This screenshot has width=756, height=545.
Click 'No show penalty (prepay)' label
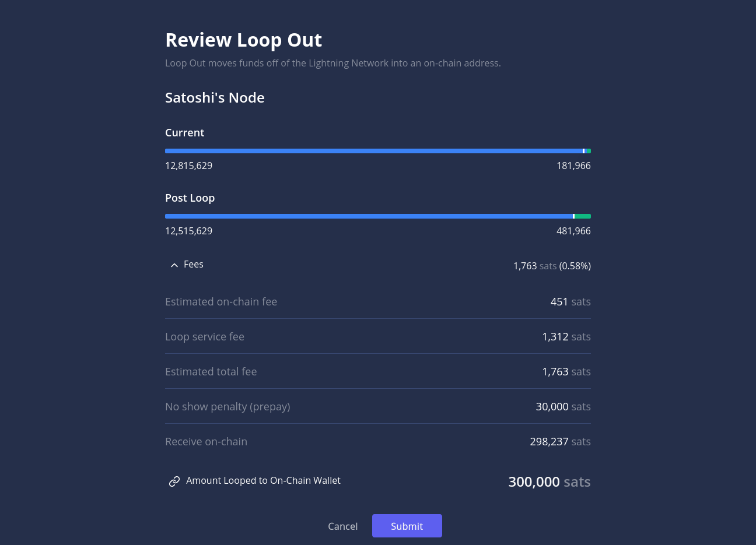pyautogui.click(x=228, y=407)
